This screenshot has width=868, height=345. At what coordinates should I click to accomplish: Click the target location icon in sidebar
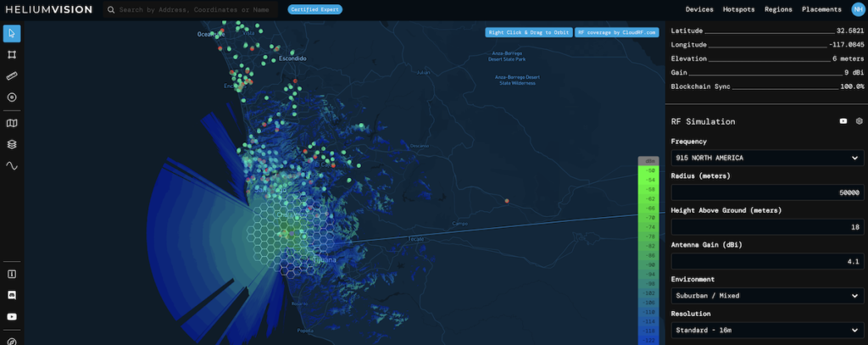(12, 97)
